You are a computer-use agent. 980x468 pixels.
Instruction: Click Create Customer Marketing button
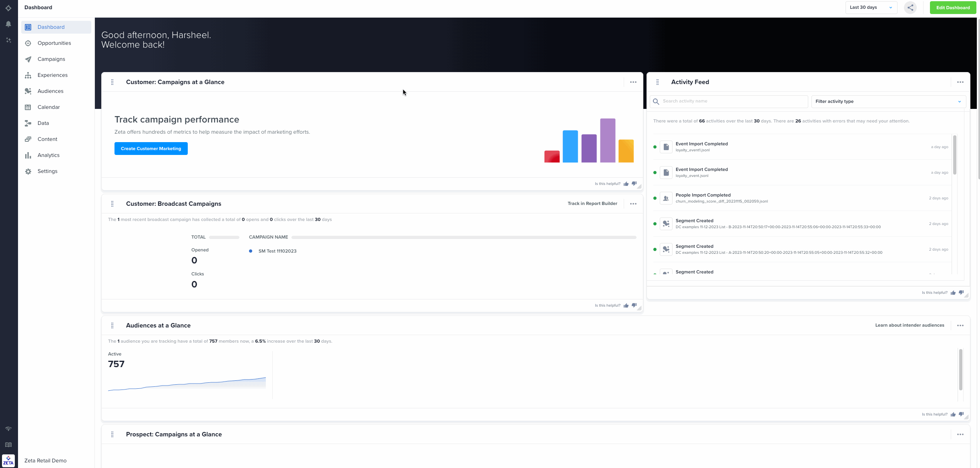point(151,149)
